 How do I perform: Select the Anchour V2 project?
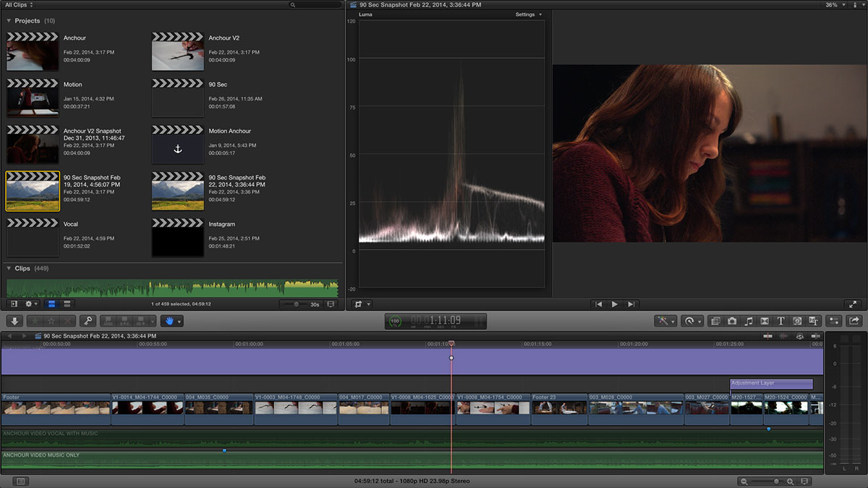(x=178, y=51)
